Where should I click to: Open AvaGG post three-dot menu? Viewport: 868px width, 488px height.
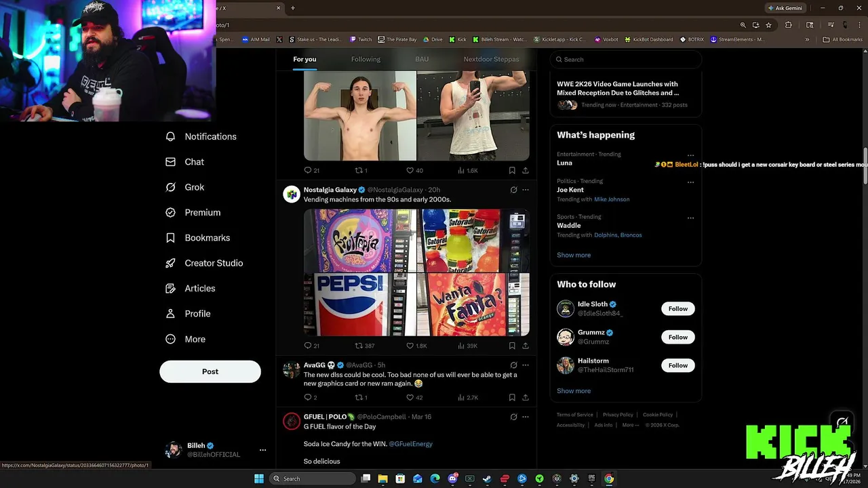tap(526, 365)
